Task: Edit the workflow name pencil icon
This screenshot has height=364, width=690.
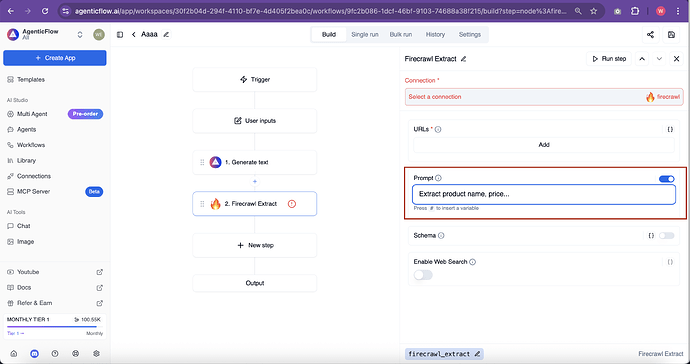Action: (166, 34)
